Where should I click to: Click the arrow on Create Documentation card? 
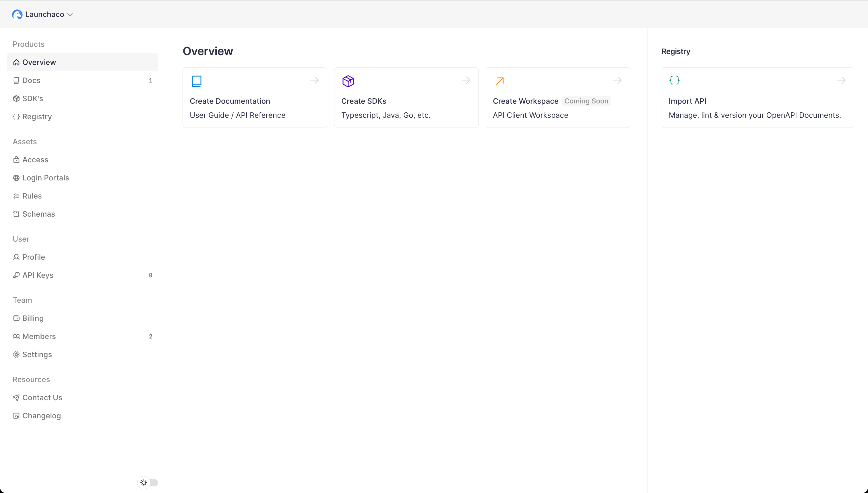(314, 80)
